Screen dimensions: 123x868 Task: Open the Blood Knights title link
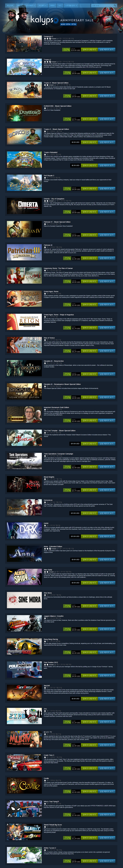(49, 477)
